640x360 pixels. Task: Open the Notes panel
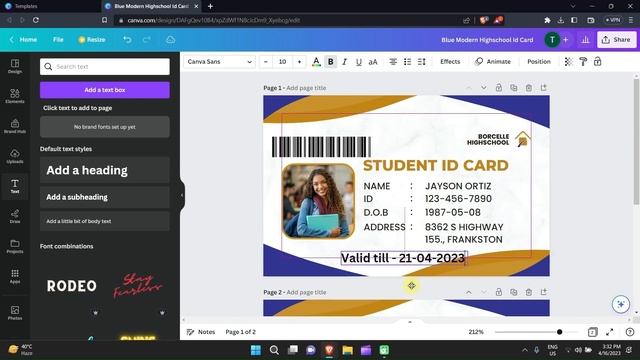[200, 332]
